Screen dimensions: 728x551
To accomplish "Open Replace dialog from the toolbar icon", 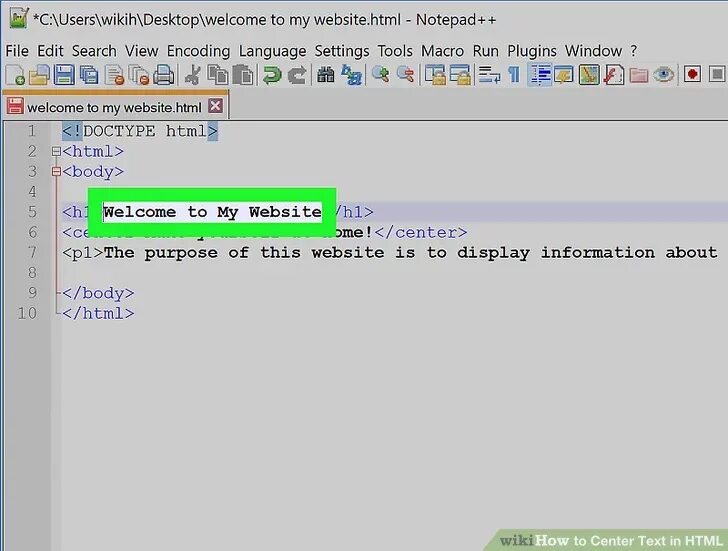I will tap(351, 75).
